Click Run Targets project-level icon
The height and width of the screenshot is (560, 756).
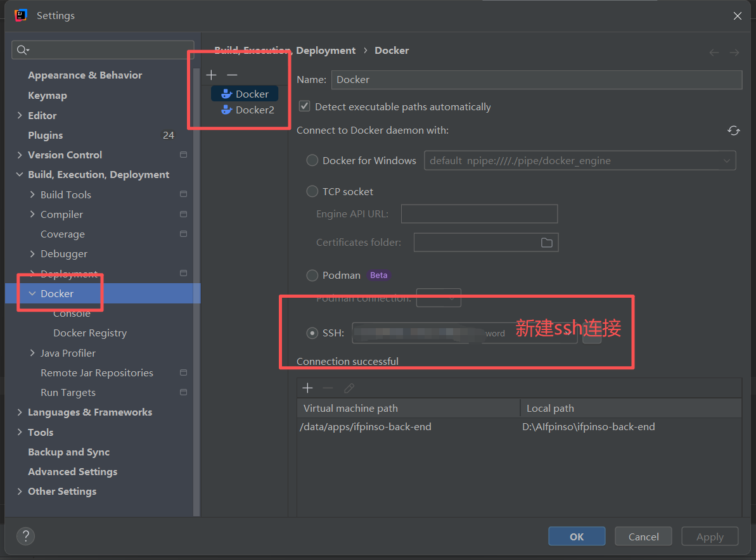[x=183, y=392]
